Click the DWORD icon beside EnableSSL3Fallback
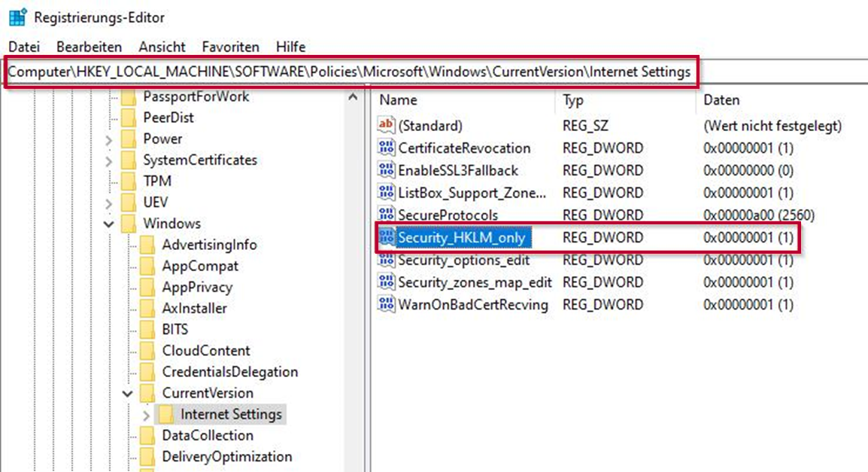Image resolution: width=868 pixels, height=472 pixels. point(386,170)
